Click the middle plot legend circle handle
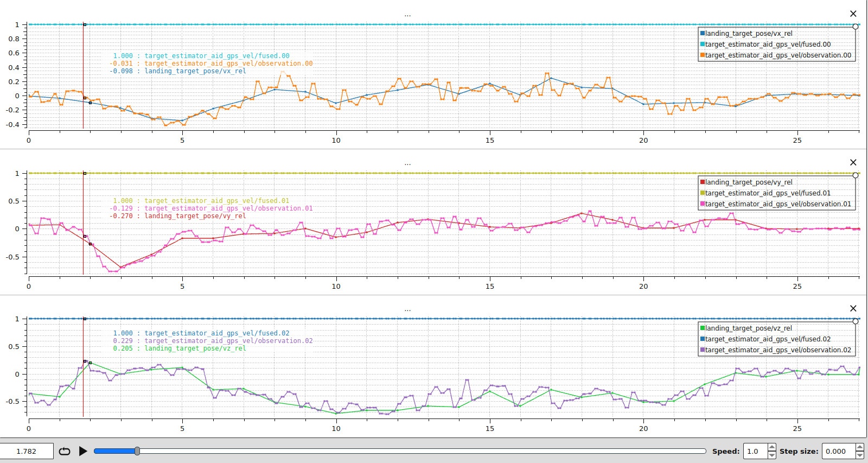The width and height of the screenshot is (868, 463). pyautogui.click(x=856, y=175)
